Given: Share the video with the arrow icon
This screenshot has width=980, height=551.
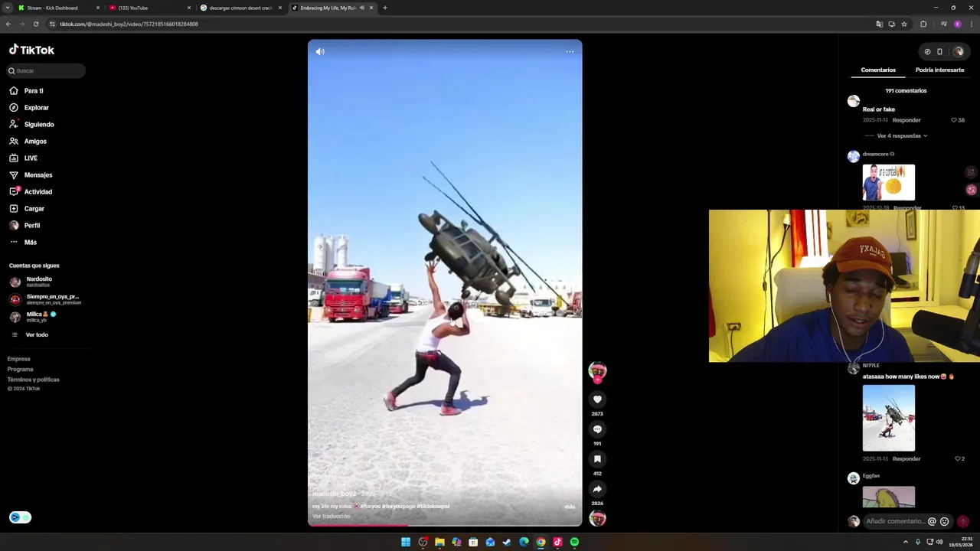Looking at the screenshot, I should point(597,489).
